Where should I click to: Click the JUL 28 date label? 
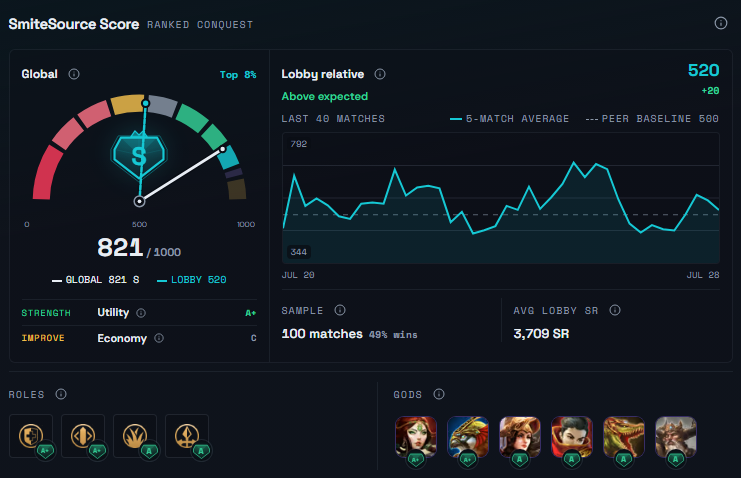pos(703,275)
